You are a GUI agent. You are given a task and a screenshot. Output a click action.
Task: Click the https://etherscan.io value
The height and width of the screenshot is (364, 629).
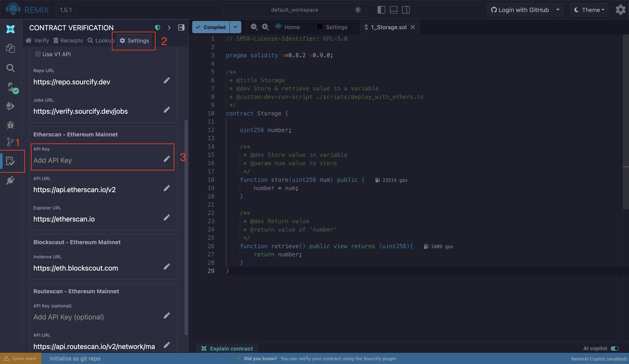point(64,219)
